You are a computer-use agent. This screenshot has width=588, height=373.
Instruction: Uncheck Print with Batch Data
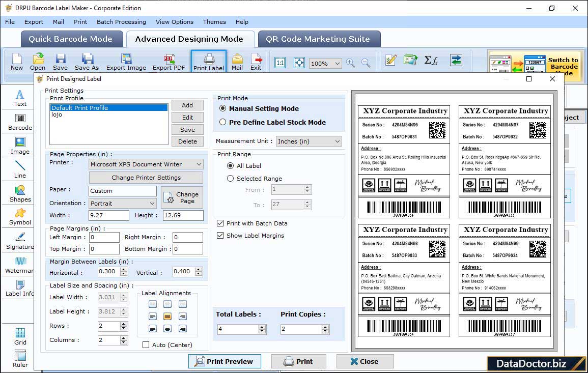pos(220,223)
